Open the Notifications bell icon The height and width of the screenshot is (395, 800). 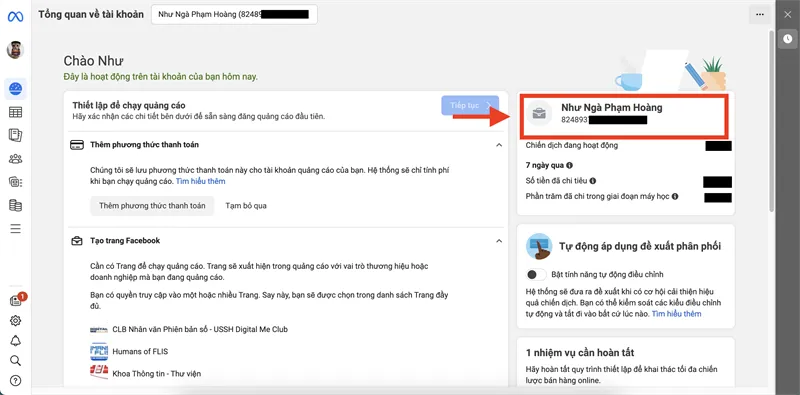point(15,341)
